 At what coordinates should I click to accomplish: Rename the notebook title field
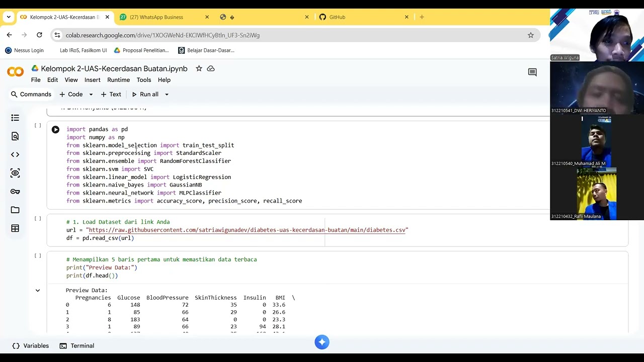click(x=114, y=68)
